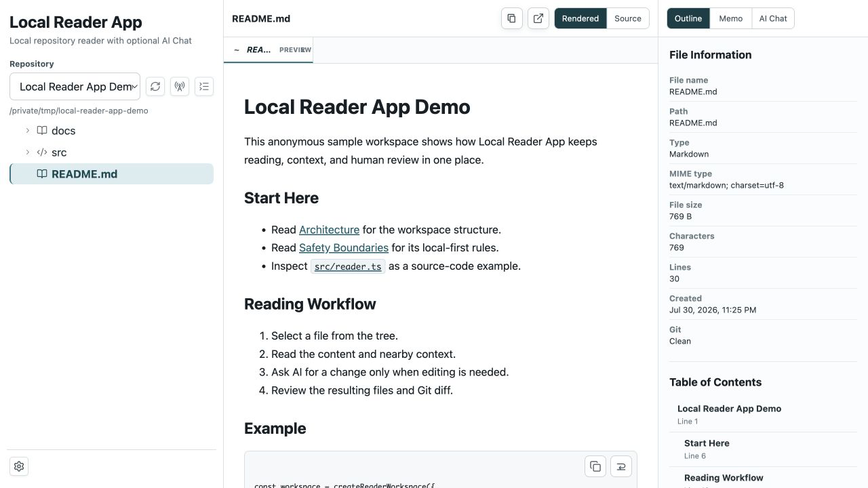Select README.md in the file tree
This screenshot has width=868, height=488.
pos(112,174)
